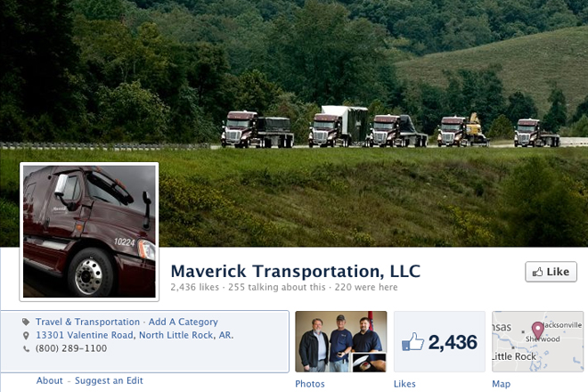Open the Photos label link

coord(310,384)
